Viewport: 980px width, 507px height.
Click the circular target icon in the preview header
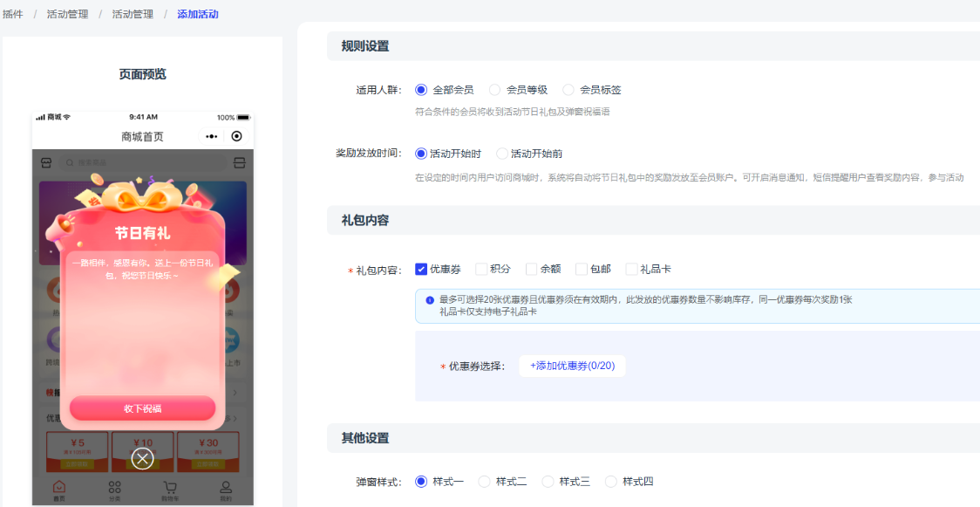pos(236,137)
